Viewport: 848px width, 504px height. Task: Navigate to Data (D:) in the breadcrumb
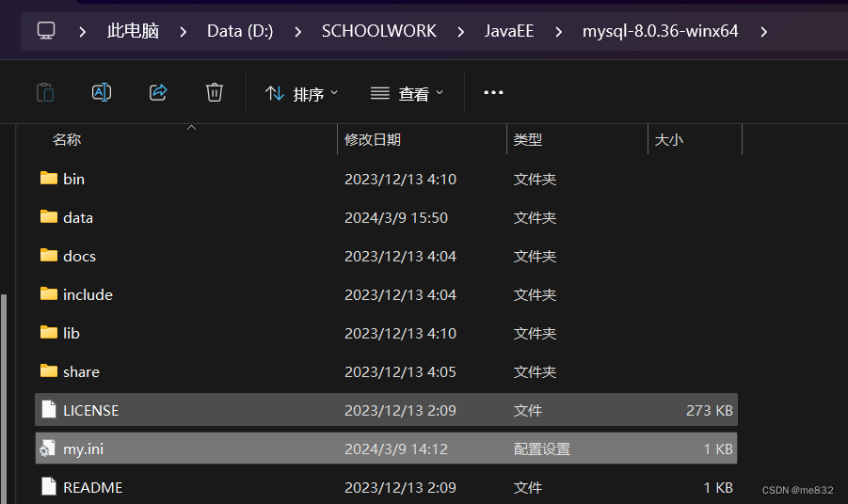240,31
